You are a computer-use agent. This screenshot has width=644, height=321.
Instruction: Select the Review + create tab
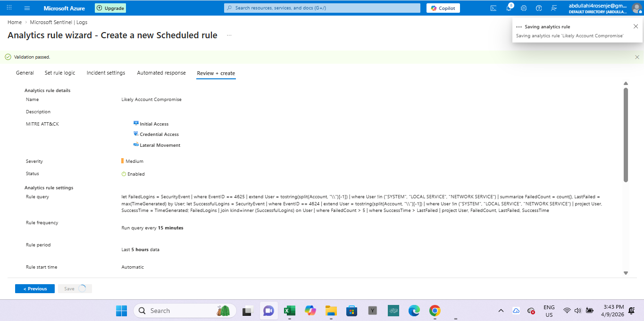point(216,73)
